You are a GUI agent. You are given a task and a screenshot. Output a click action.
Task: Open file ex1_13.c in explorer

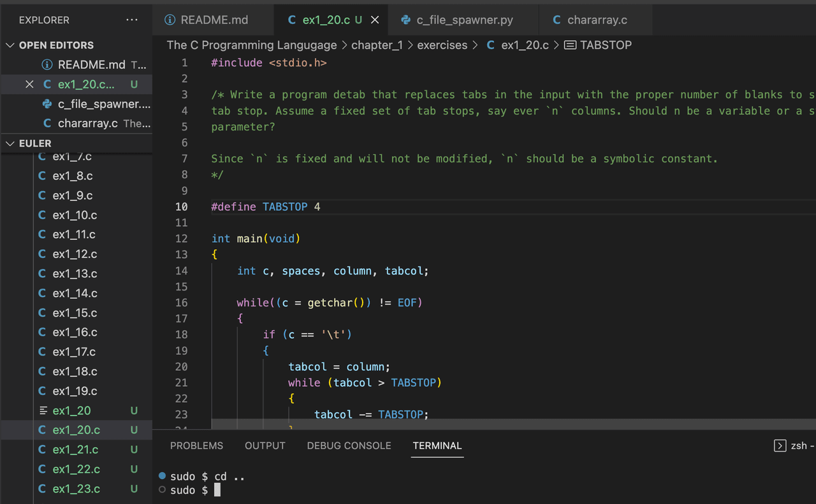[x=75, y=273]
